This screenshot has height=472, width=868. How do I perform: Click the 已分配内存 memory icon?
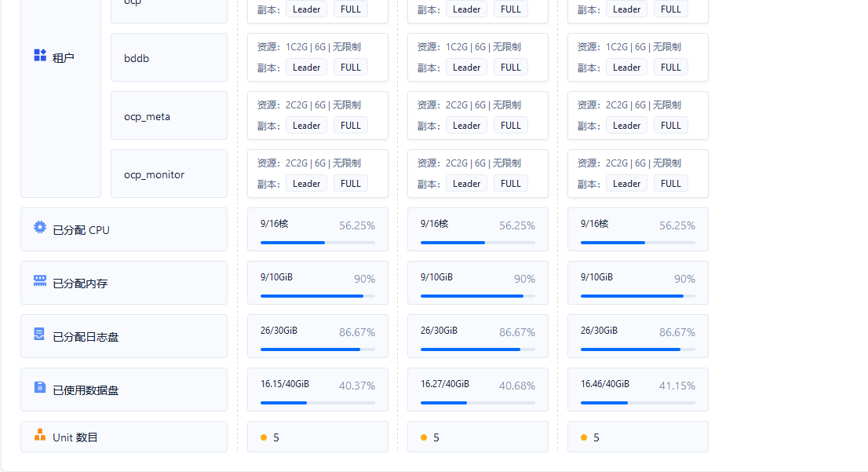click(40, 281)
